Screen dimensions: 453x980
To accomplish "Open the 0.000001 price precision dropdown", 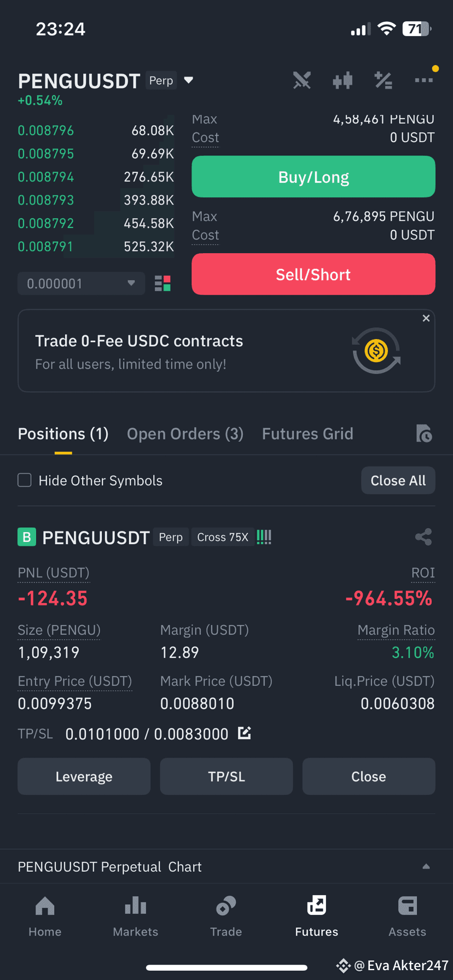I will (x=82, y=283).
